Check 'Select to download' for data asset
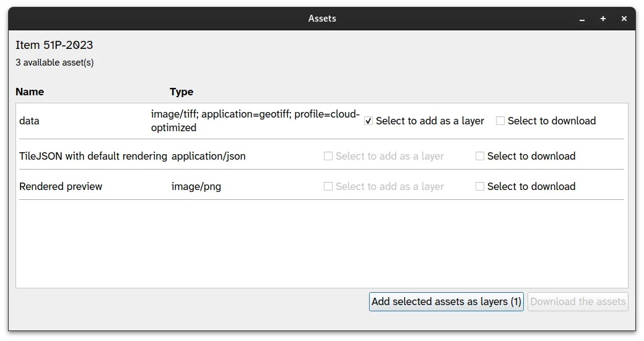 [x=500, y=121]
